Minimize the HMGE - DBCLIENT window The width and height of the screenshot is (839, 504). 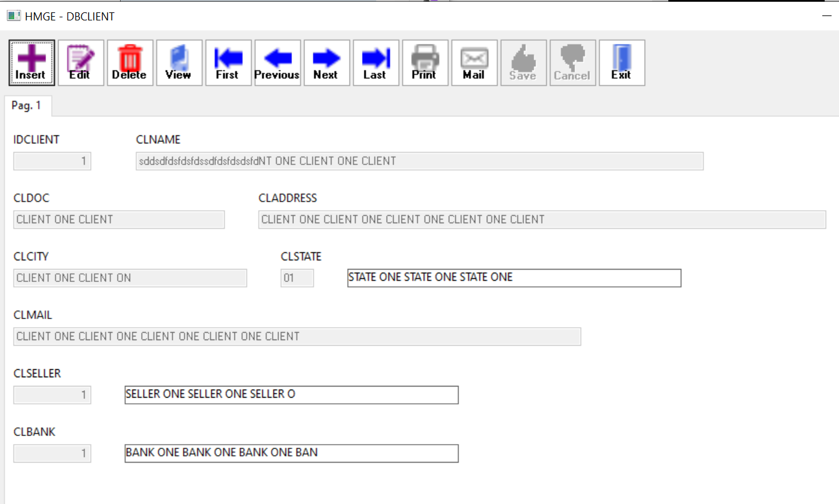tap(827, 16)
